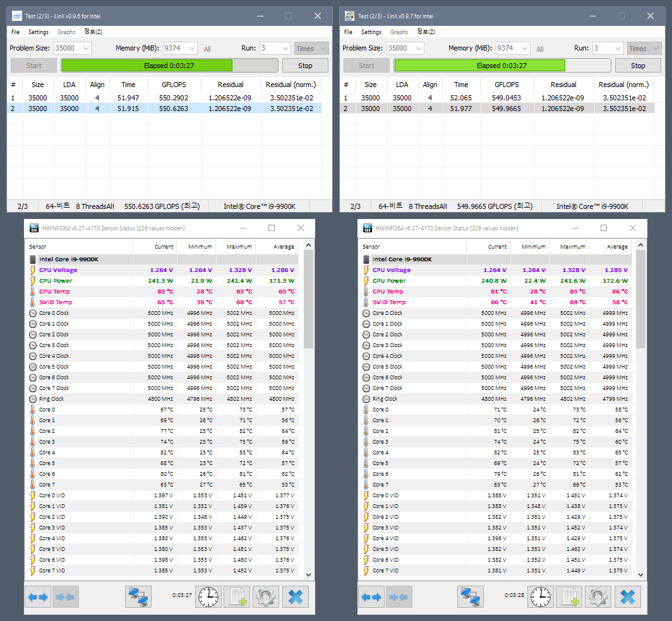Click the blue X close icon in right HWiNFO toolbar
This screenshot has width=672, height=621.
click(627, 596)
